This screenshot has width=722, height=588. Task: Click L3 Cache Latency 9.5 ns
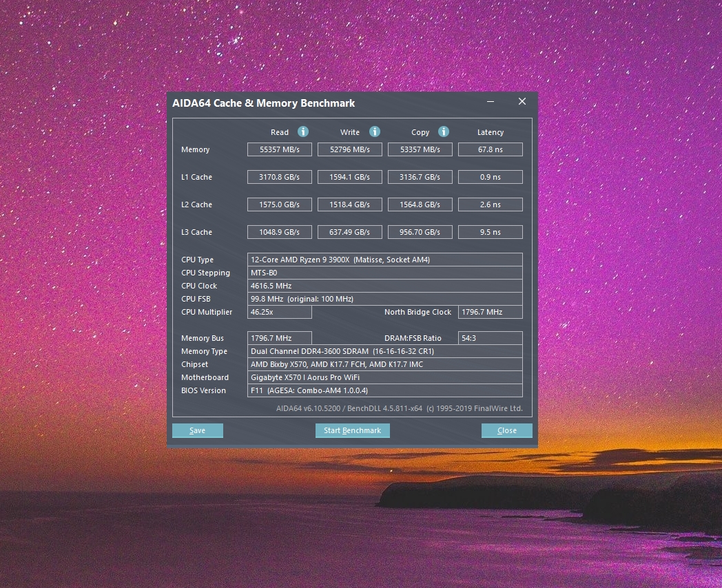coord(491,232)
